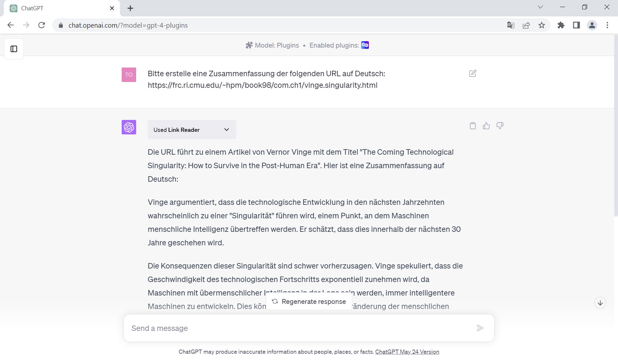Minimize the browser window

pyautogui.click(x=563, y=7)
